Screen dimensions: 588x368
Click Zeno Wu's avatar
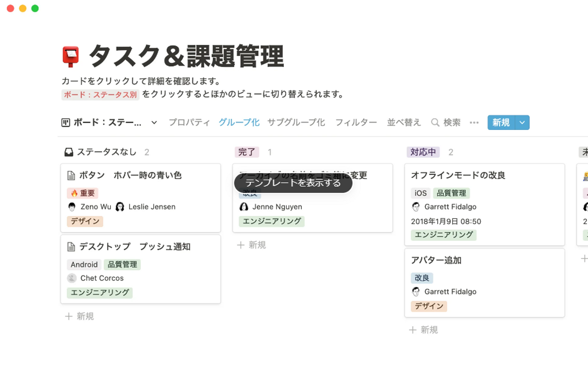click(72, 207)
